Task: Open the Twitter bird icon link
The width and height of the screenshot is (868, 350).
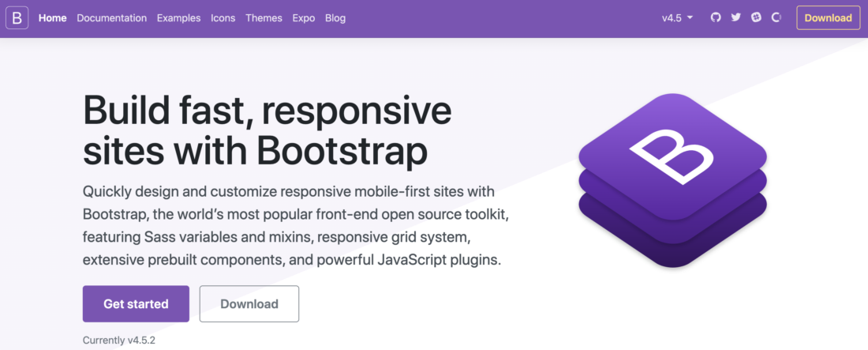Action: point(735,17)
